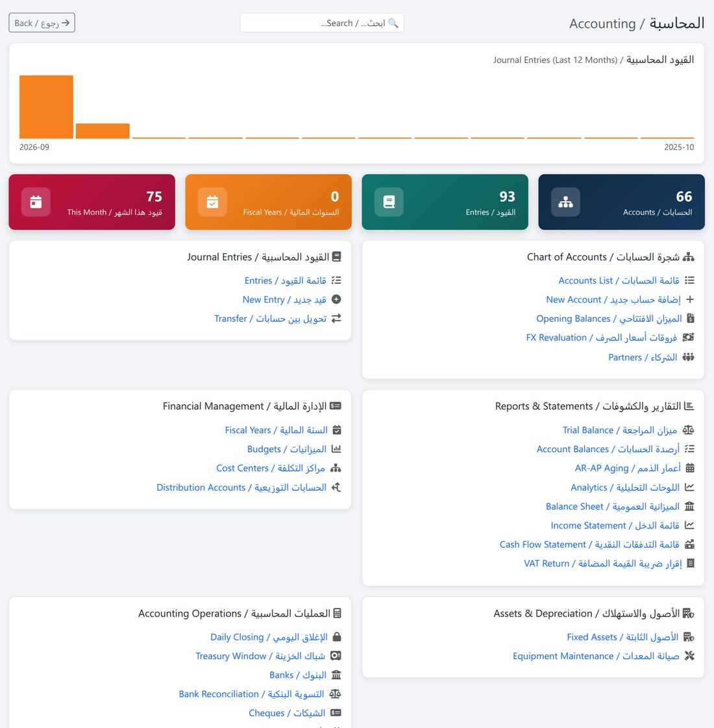Click the list icon beside Accounts List
The height and width of the screenshot is (728, 714).
[690, 281]
